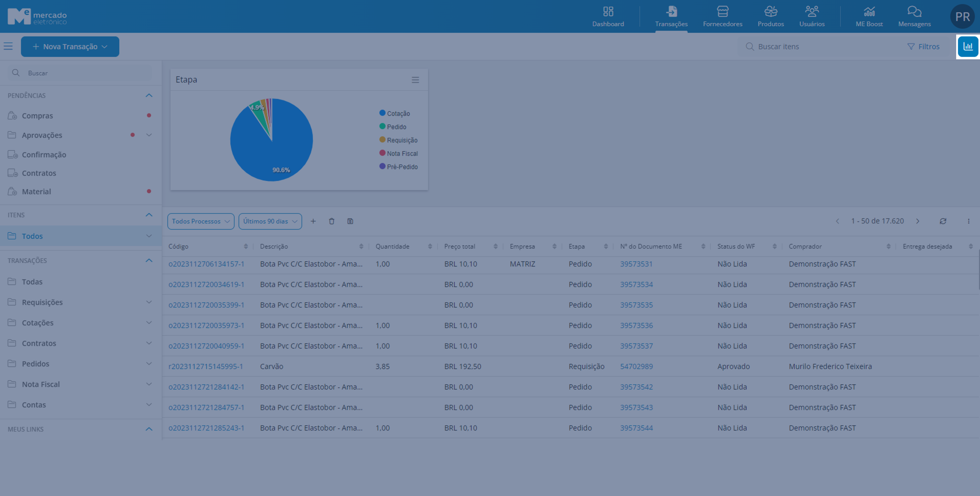Open Últimos 90 dias dropdown

(x=270, y=221)
